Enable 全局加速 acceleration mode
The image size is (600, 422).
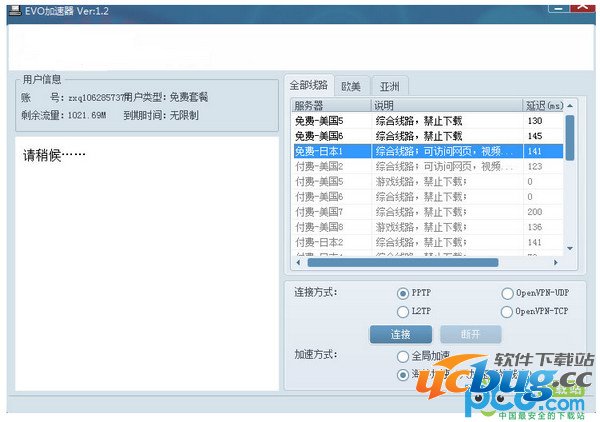coord(403,356)
